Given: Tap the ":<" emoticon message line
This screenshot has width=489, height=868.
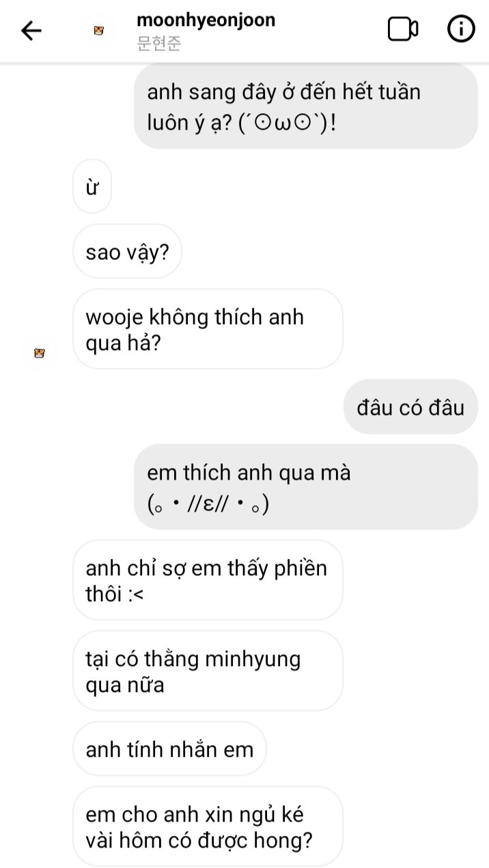Looking at the screenshot, I should (115, 594).
